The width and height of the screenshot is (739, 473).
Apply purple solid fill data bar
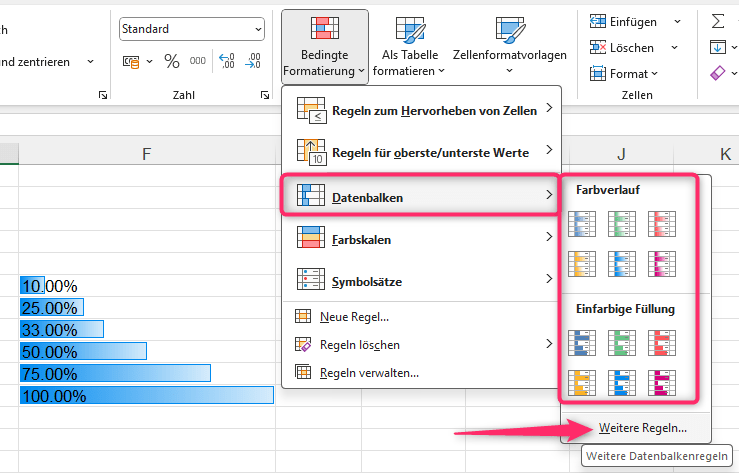click(x=662, y=383)
